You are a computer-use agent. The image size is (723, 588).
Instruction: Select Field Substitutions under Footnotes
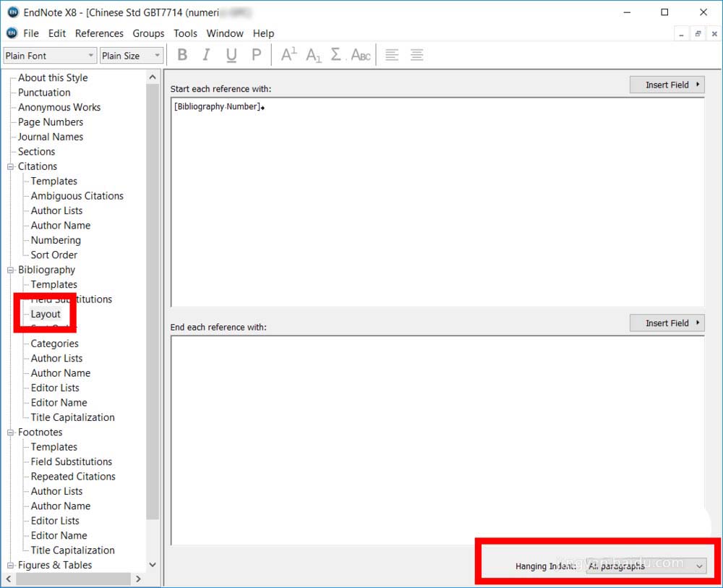point(72,461)
